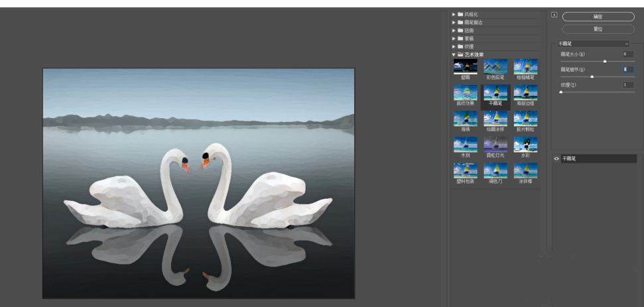The image size is (644, 307).
Task: Apply the 霓虹灯光 (Neon Glow) filter thumbnail
Action: [495, 144]
